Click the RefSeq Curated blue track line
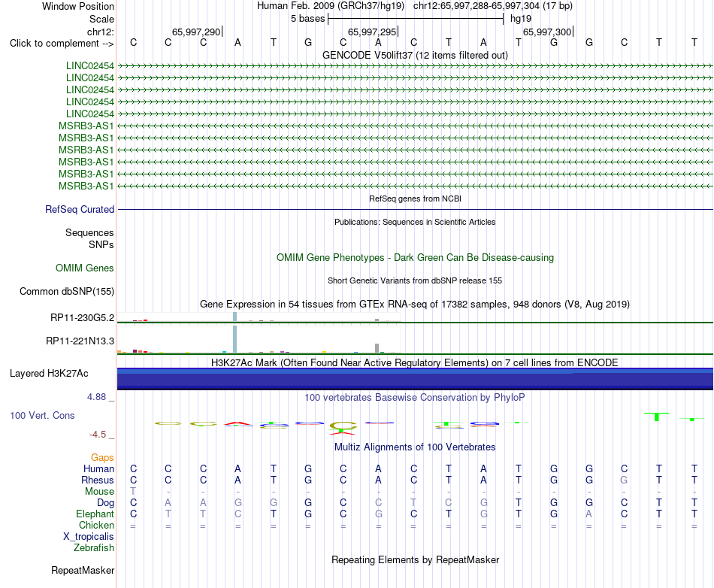 point(415,210)
